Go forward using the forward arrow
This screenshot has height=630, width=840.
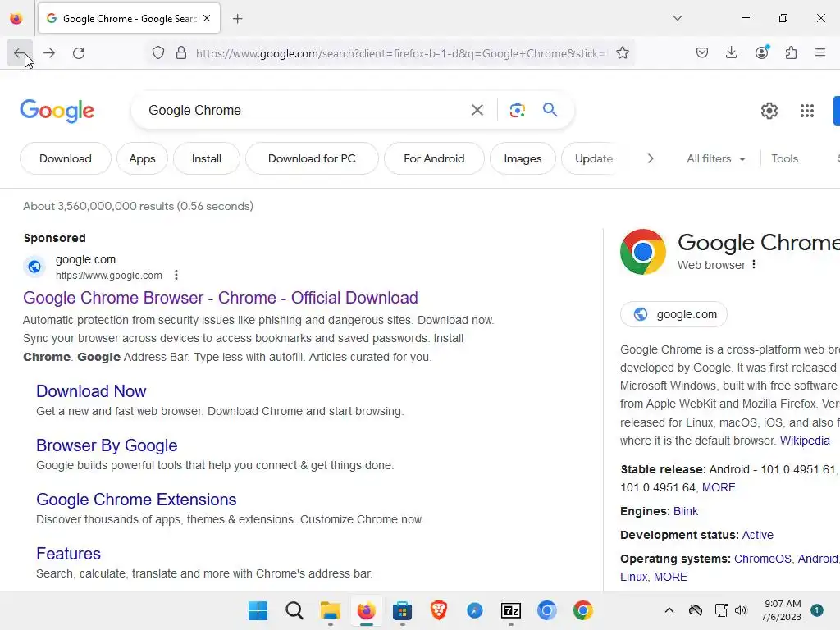click(49, 53)
